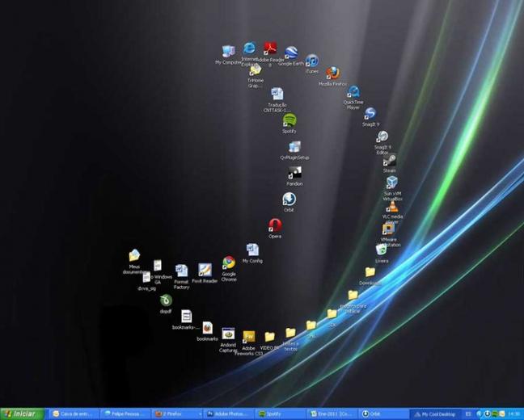Viewport: 524px width, 420px height.
Task: Open the bookmarks Firefox HTML file
Action: coord(207,328)
